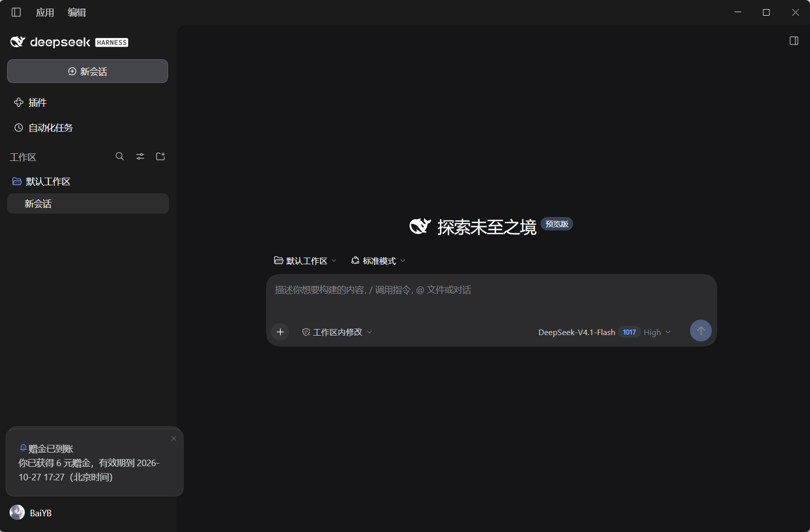The image size is (810, 532).
Task: Click the 1017 badge beside model name
Action: [x=629, y=332]
